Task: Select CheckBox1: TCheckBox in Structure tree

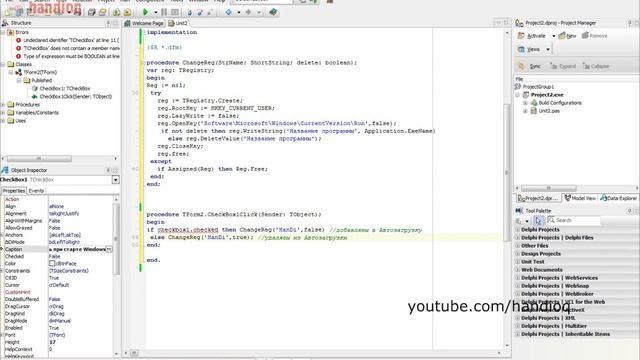Action: 64,89
